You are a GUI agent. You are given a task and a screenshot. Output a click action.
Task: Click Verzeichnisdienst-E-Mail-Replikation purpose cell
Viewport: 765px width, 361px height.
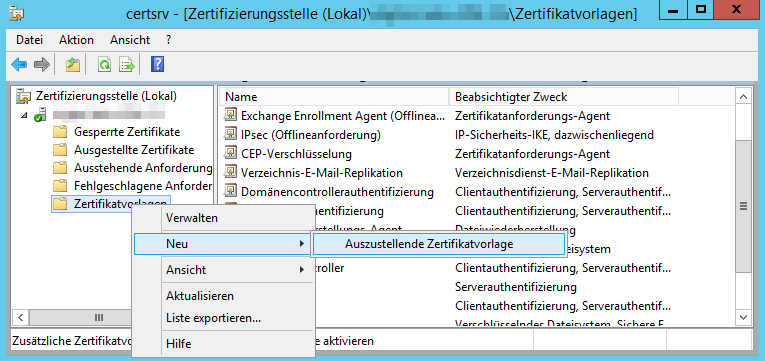click(x=552, y=173)
